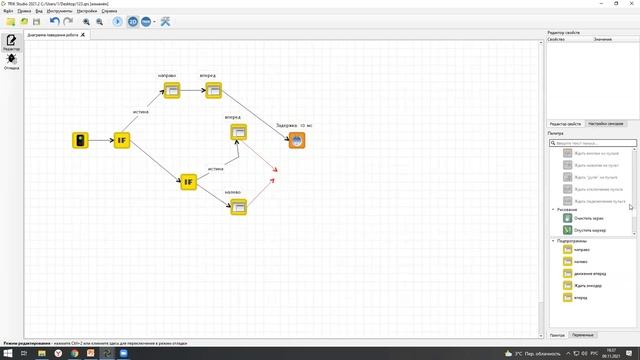
Task: Open the Инструменты menu
Action: pos(59,11)
